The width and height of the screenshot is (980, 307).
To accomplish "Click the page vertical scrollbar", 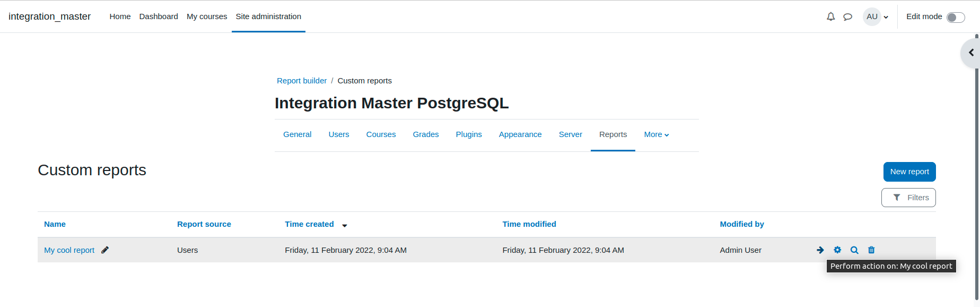I will [977, 168].
